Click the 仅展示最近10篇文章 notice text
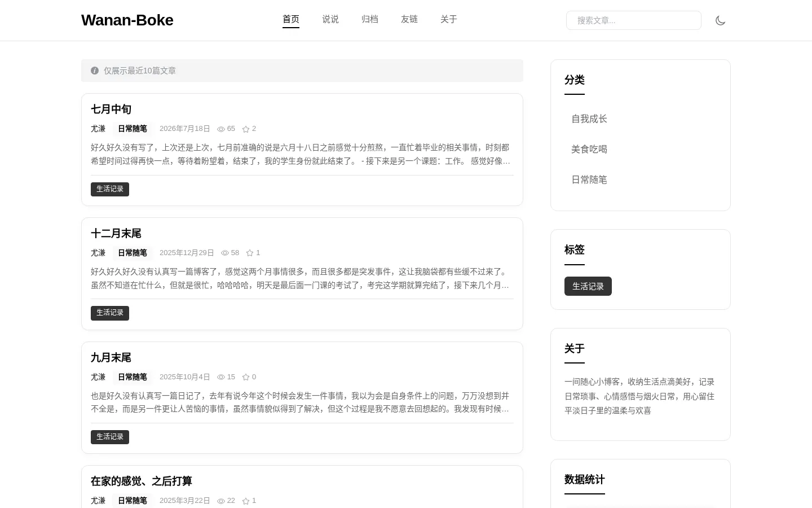The image size is (812, 508). point(140,71)
